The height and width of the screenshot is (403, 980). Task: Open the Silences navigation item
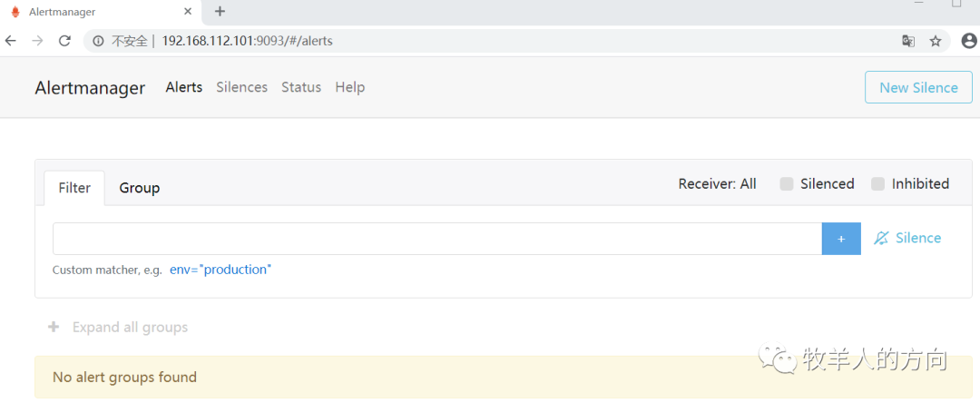(x=242, y=87)
